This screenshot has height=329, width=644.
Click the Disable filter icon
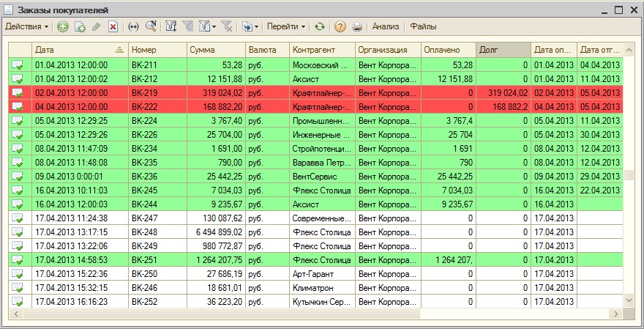pyautogui.click(x=227, y=27)
